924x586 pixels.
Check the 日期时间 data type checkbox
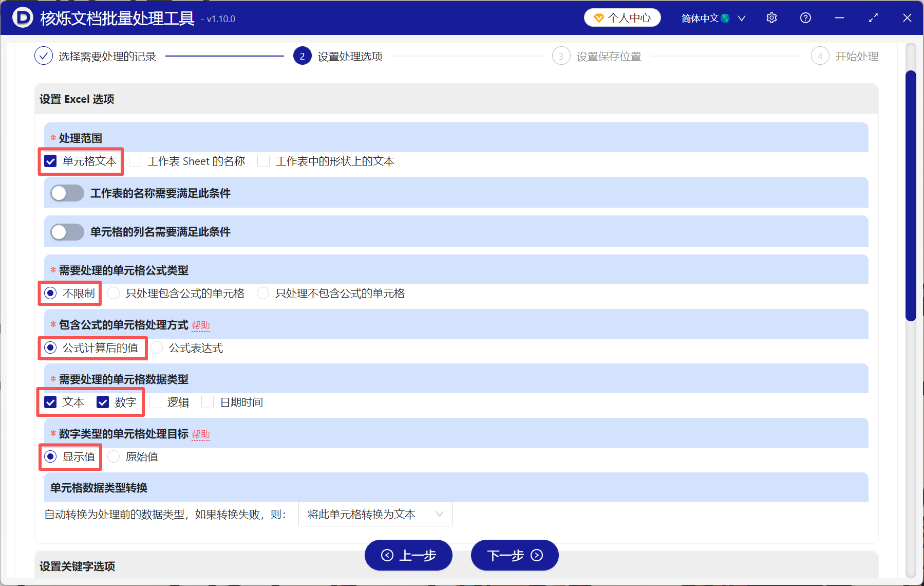(208, 402)
